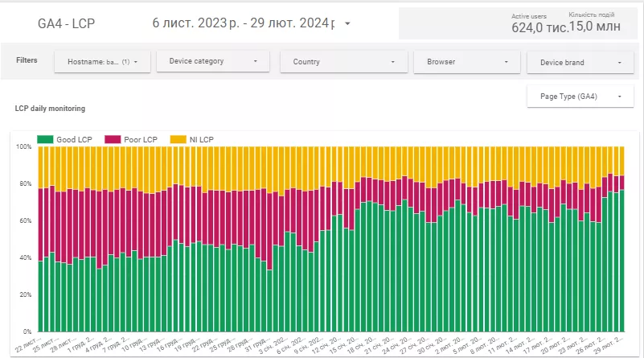Click the 15,0 млн events scorecard
This screenshot has width=644, height=358.
pos(595,27)
